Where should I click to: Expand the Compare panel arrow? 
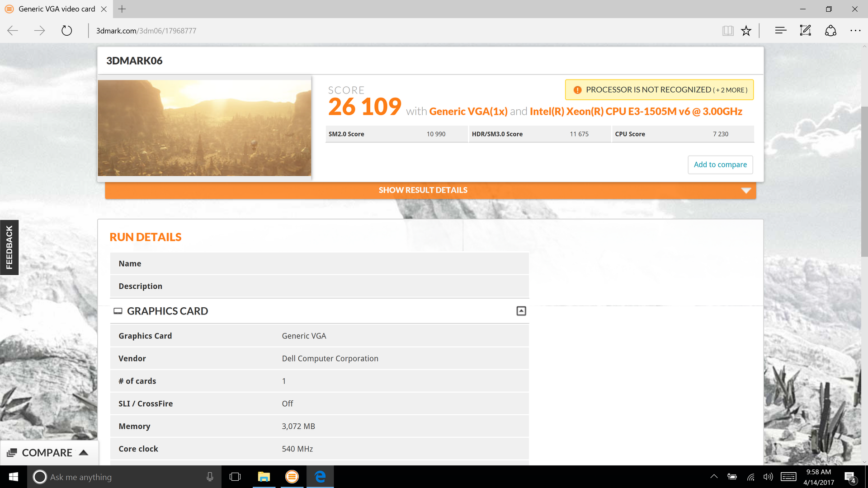(84, 452)
